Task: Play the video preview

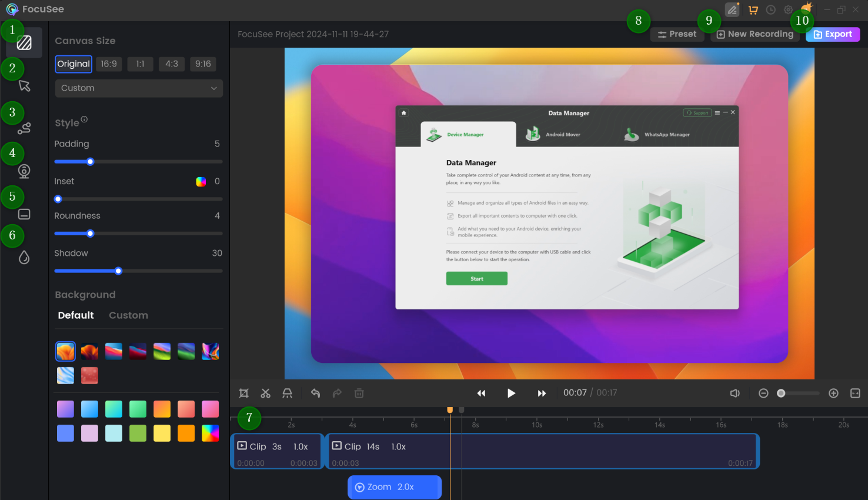Action: coord(511,393)
